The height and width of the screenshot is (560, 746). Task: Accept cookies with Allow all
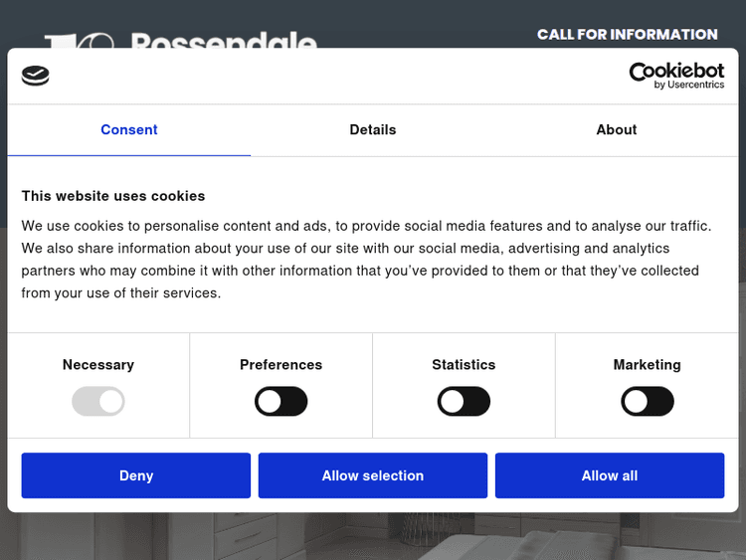(610, 475)
